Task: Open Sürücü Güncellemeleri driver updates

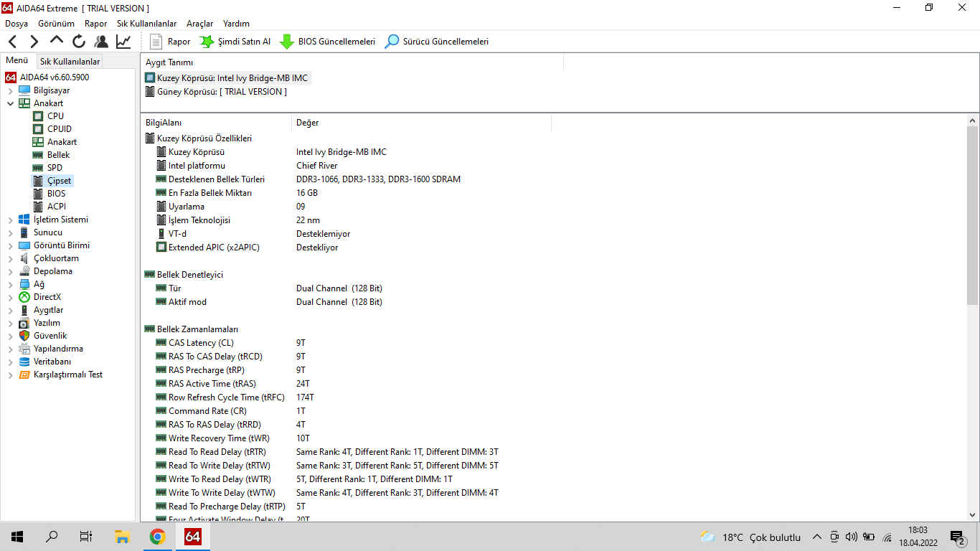Action: click(x=437, y=42)
